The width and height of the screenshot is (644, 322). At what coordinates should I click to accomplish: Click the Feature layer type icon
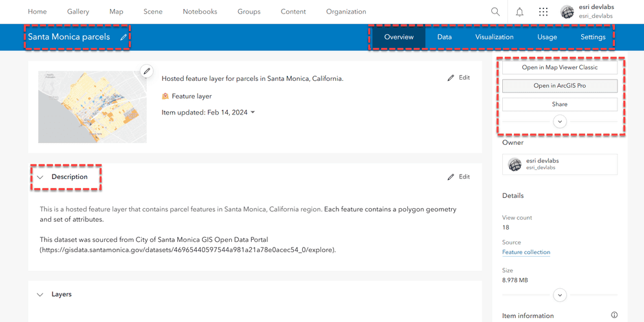165,96
